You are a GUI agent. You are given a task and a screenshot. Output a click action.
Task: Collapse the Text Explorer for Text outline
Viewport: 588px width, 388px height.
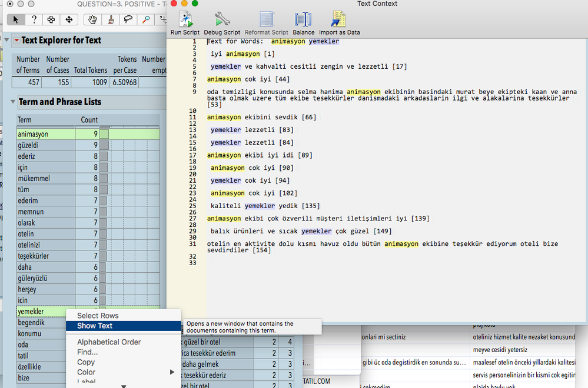click(6, 40)
